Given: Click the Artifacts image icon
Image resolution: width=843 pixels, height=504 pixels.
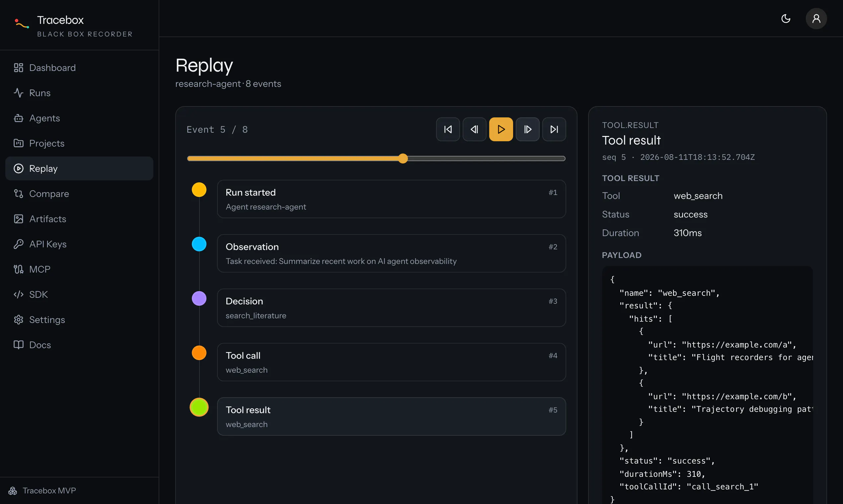Looking at the screenshot, I should point(18,219).
